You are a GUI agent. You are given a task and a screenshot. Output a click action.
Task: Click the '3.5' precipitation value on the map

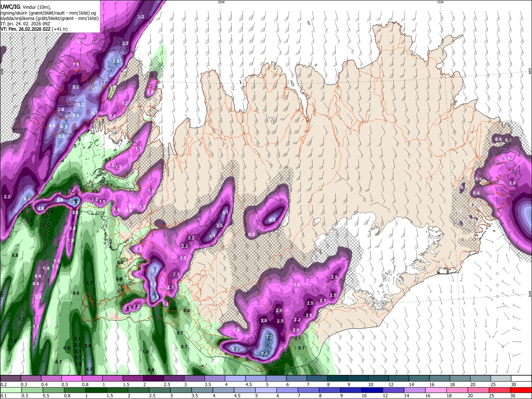[219, 225]
